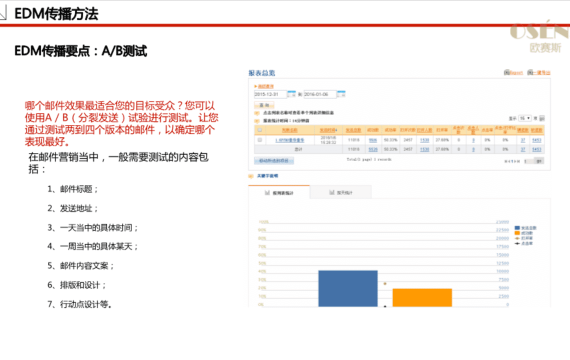
Task: Click the blue move-selected button below table
Action: click(x=274, y=161)
